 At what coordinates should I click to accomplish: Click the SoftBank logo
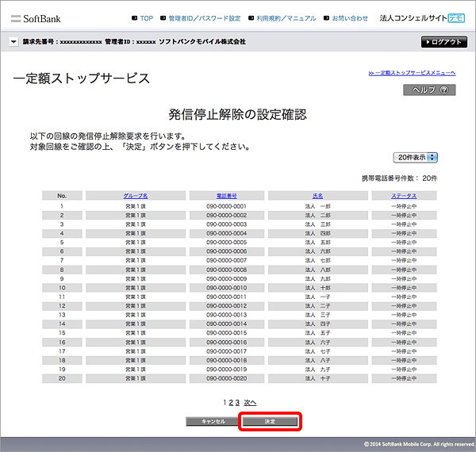tap(36, 19)
